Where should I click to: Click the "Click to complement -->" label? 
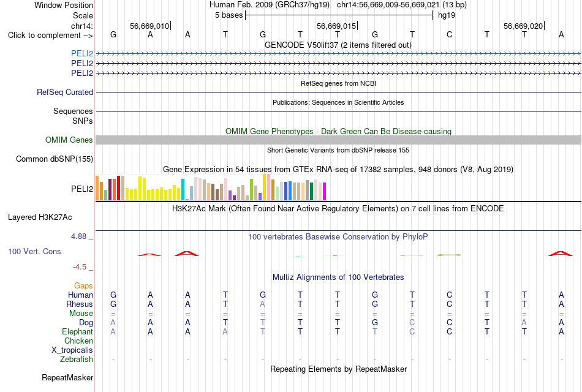50,36
